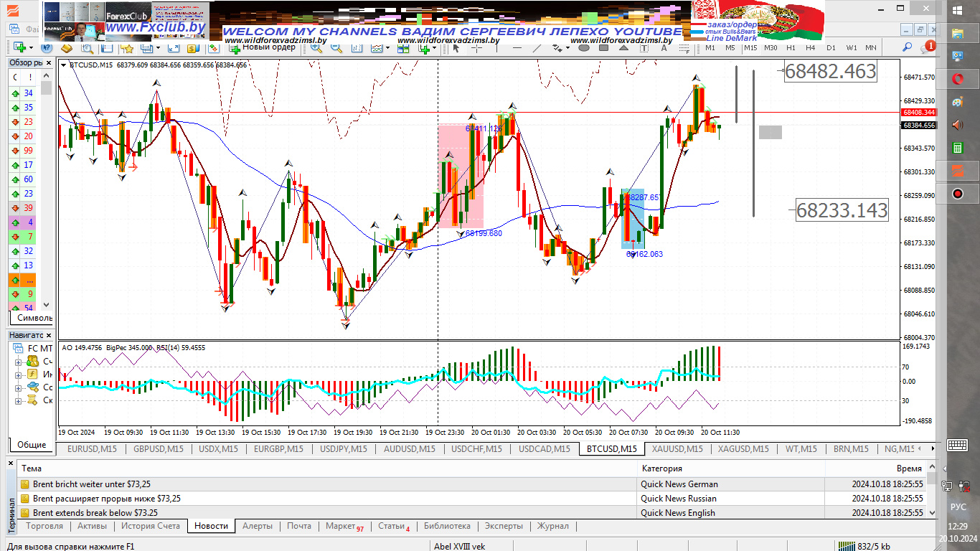
Task: Select the plain text A tool
Action: pyautogui.click(x=664, y=47)
